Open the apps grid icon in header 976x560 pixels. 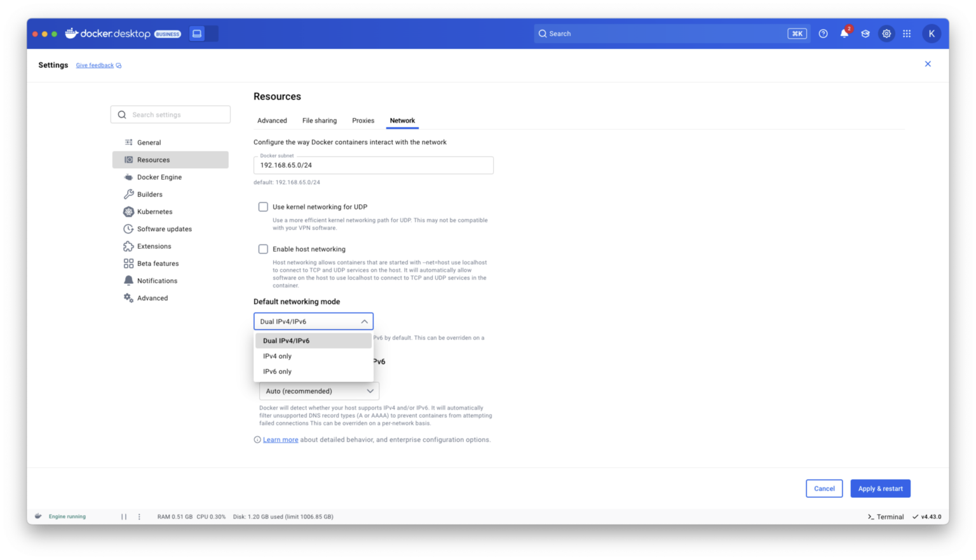pos(907,34)
